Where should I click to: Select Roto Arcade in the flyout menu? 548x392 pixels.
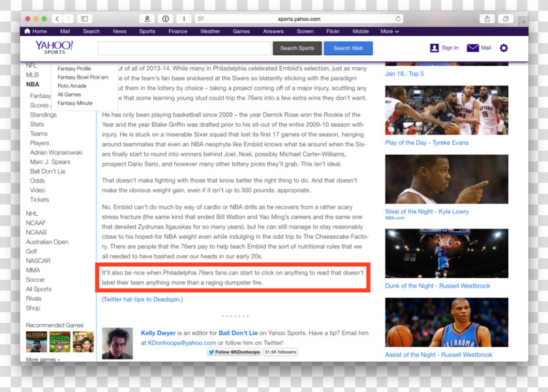72,86
